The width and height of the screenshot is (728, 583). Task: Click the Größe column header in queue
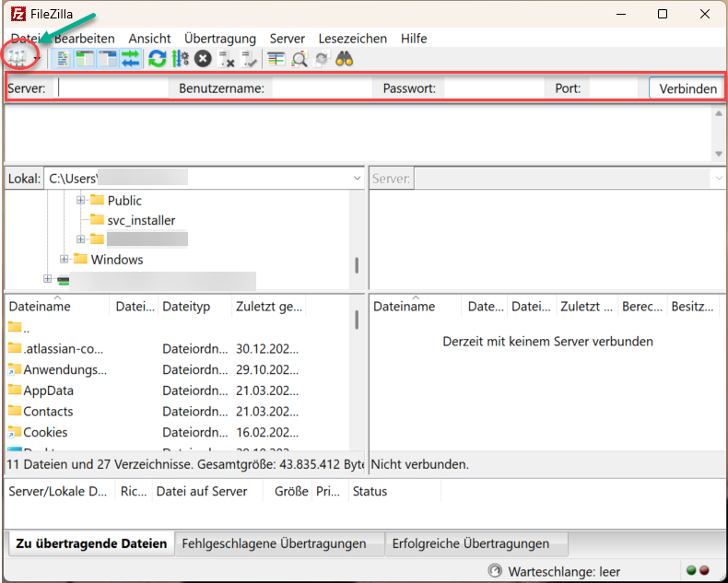click(288, 491)
